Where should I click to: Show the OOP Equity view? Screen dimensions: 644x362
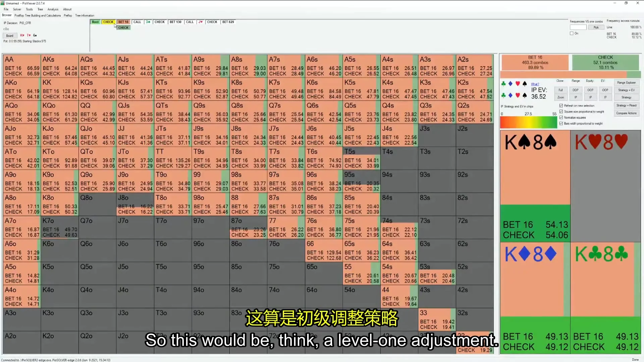(x=590, y=90)
